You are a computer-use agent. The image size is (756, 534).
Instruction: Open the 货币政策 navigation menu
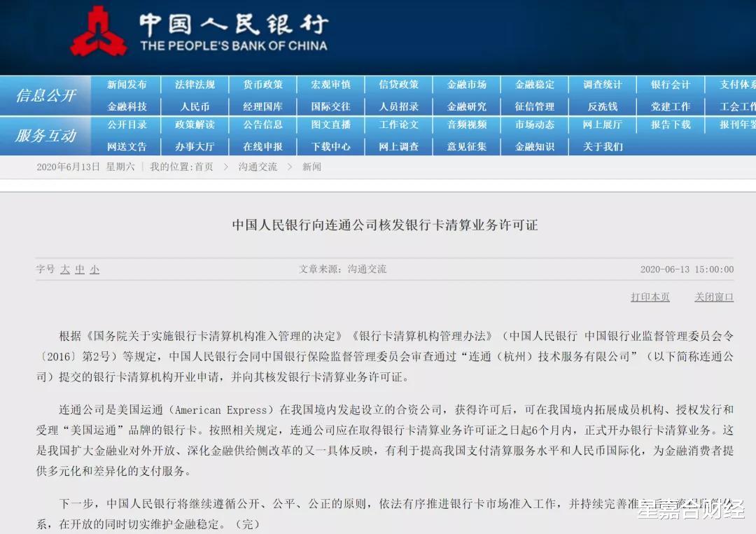tap(262, 85)
